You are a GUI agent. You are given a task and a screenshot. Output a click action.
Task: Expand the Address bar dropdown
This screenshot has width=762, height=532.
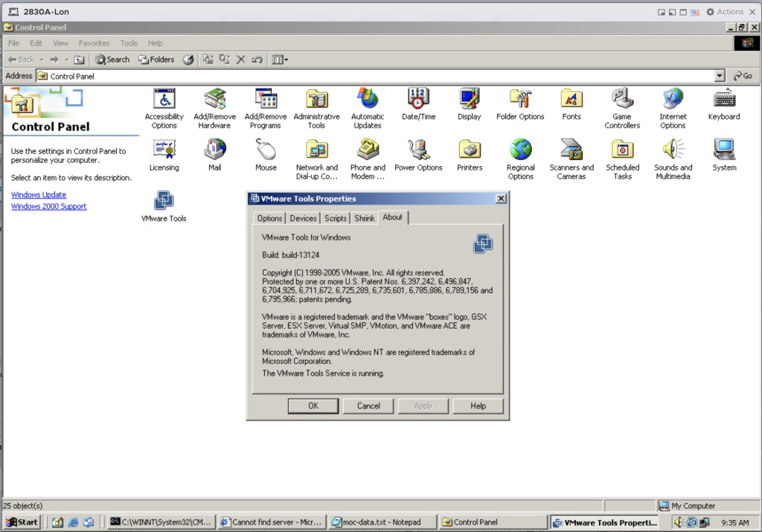pyautogui.click(x=720, y=76)
